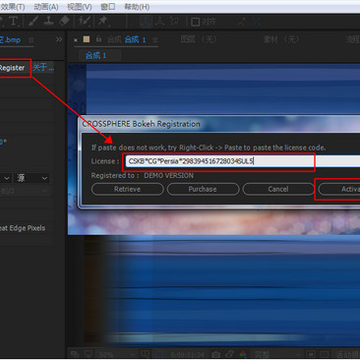Click the DEMO VERSION registered-to text
The image size is (360, 360).
169,176
